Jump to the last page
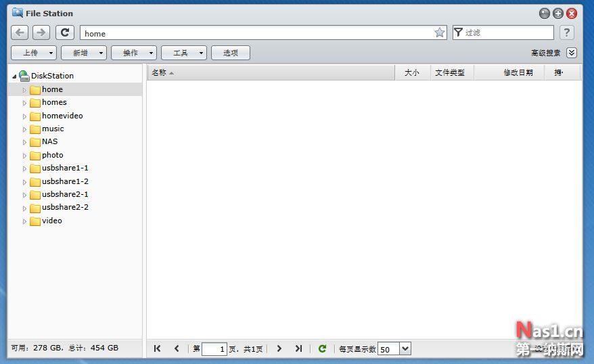This screenshot has height=364, width=594. pyautogui.click(x=298, y=348)
